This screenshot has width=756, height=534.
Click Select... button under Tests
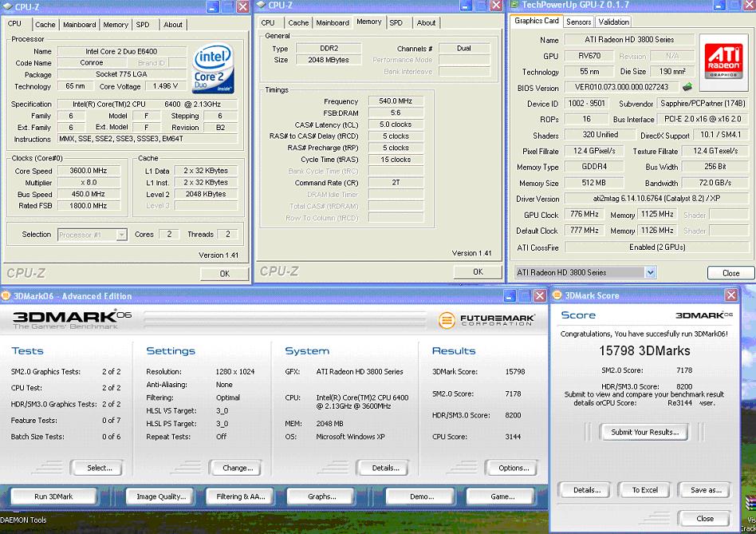pyautogui.click(x=96, y=468)
